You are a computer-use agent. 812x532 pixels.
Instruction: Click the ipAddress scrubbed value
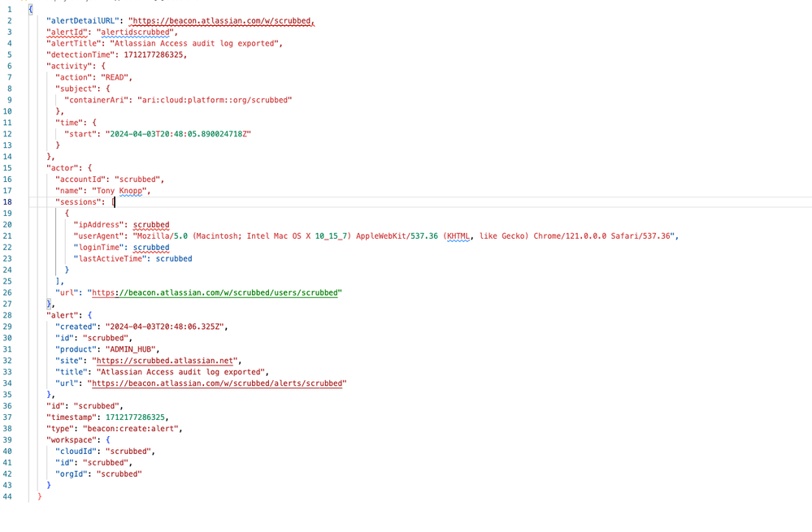pos(151,225)
